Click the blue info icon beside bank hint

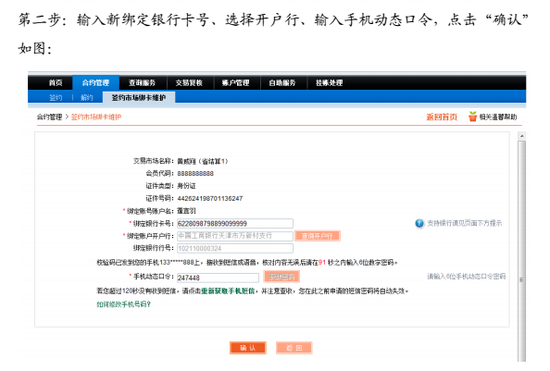[420, 223]
